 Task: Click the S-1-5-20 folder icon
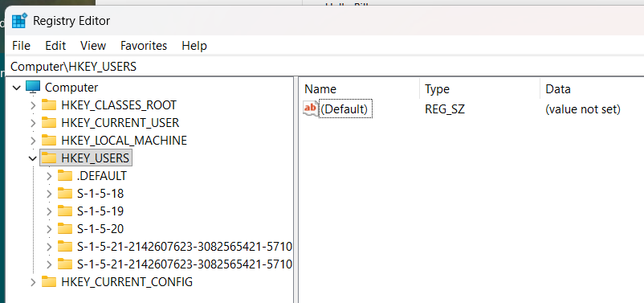(x=64, y=228)
